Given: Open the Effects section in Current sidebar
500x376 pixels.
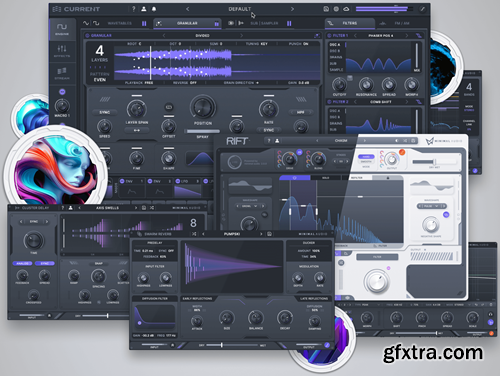Looking at the screenshot, I should coord(62,51).
